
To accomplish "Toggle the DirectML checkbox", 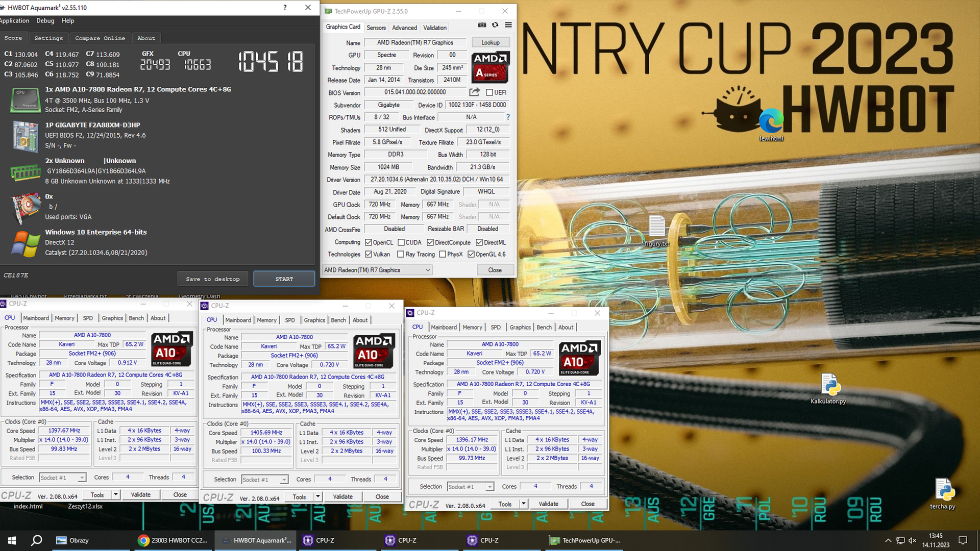I will click(x=479, y=242).
